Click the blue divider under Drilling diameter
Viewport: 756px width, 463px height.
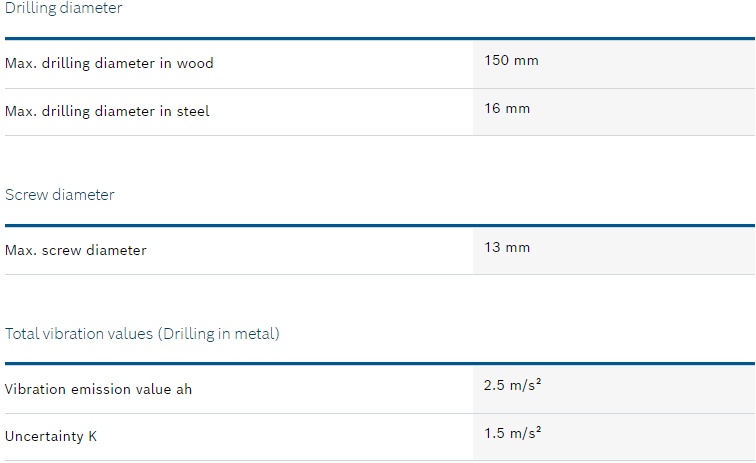click(x=380, y=39)
